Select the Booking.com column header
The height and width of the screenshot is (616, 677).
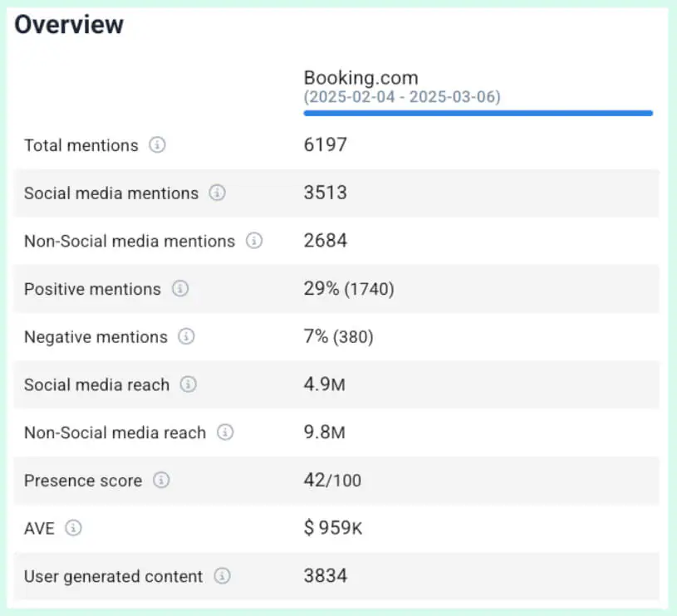(361, 78)
